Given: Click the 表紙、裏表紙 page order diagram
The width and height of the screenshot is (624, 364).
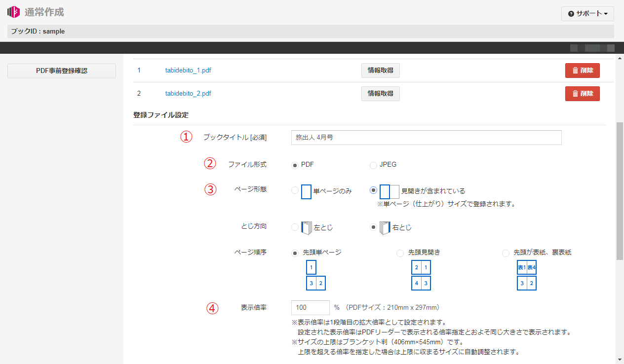Looking at the screenshot, I should click(x=526, y=276).
